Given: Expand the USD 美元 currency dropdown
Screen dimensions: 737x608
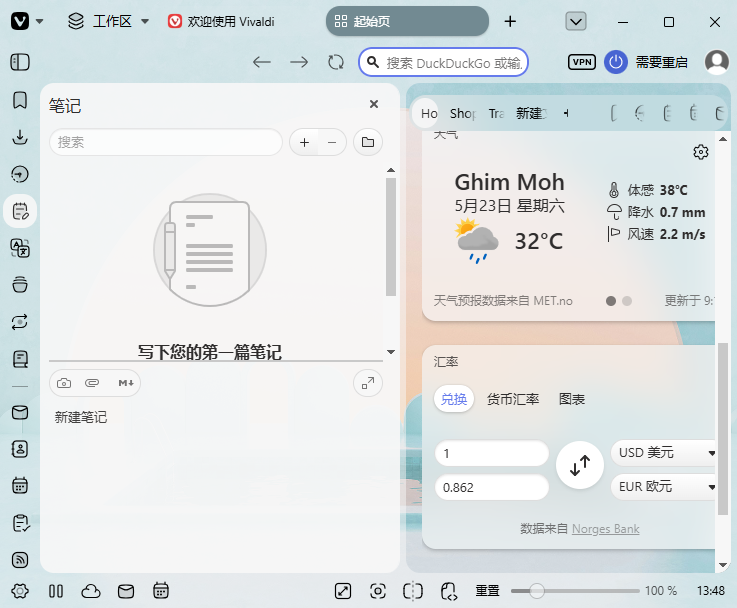Looking at the screenshot, I should coord(663,452).
